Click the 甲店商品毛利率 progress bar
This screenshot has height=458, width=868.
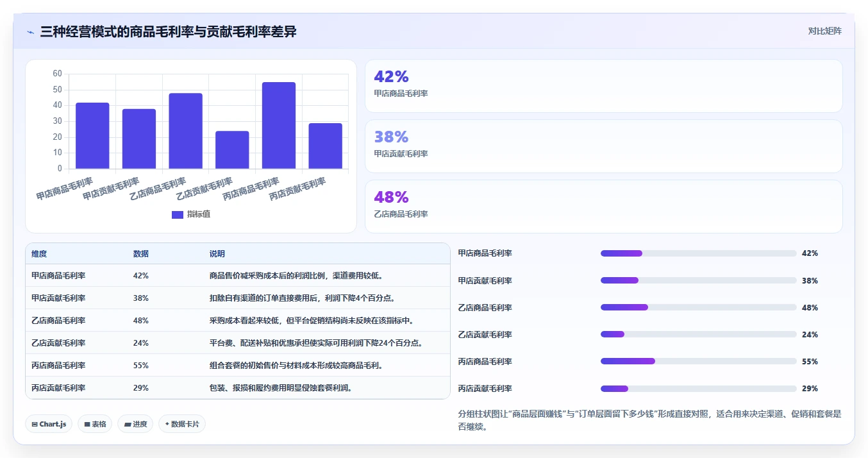pyautogui.click(x=698, y=253)
